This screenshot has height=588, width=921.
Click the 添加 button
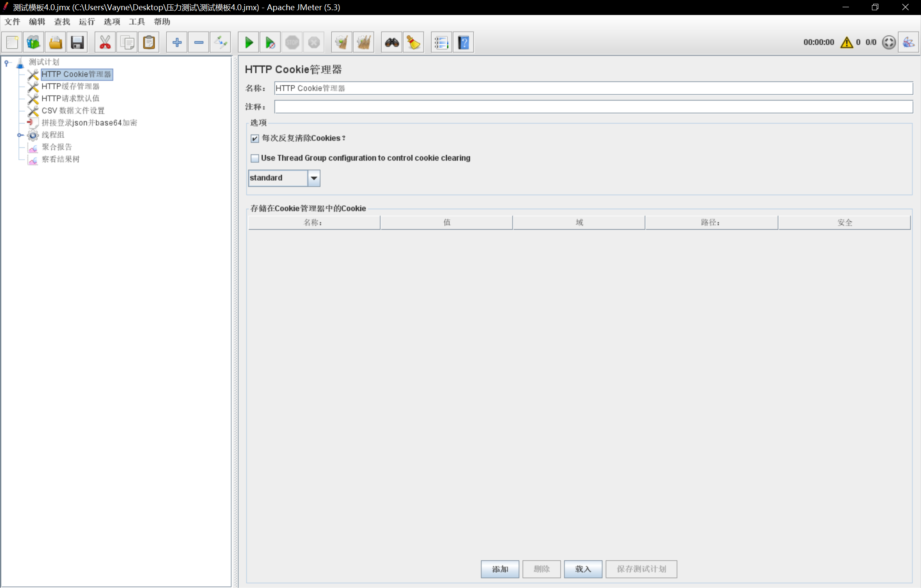[500, 569]
